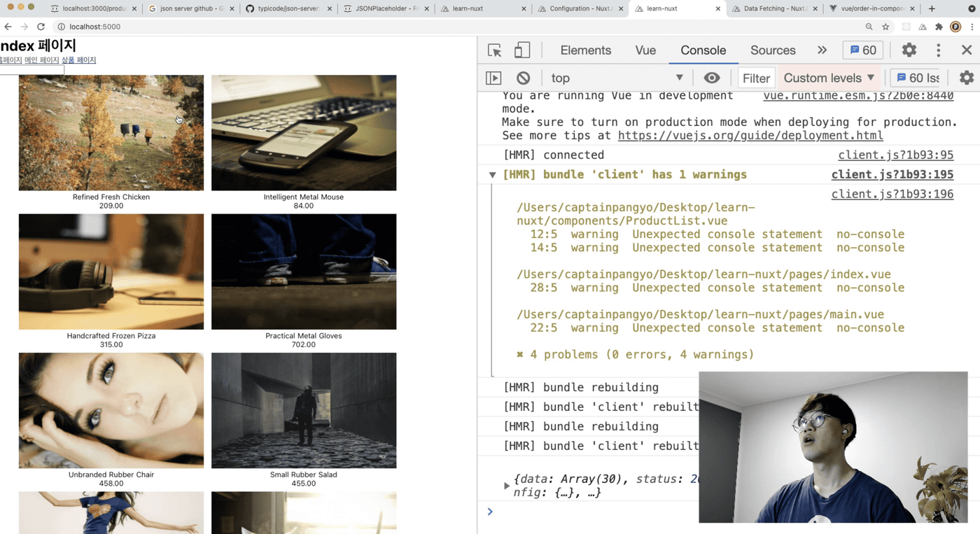Viewport: 980px width, 534px height.
Task: Open the 상품 페이지 link
Action: pyautogui.click(x=78, y=60)
